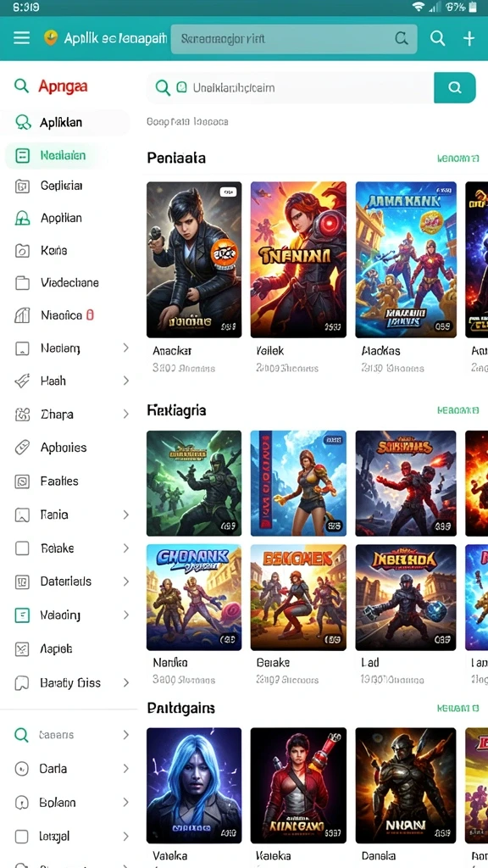
Task: Click the teal search button beside second search box
Action: pos(455,87)
